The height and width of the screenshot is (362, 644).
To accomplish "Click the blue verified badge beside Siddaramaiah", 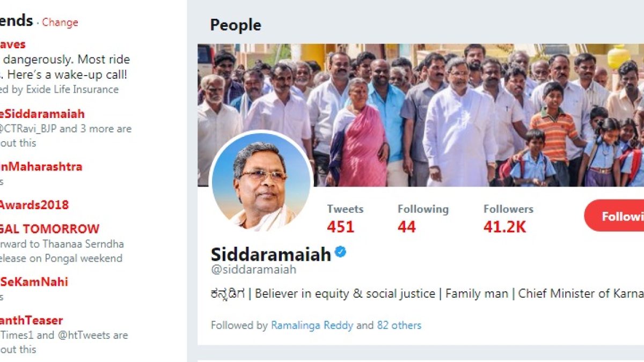I will click(340, 252).
